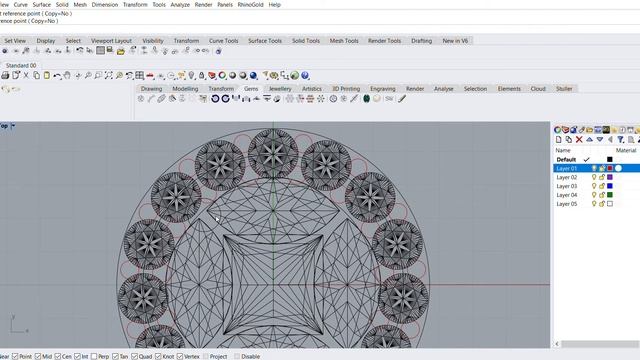
Task: Click the Print icon in Standard toolbar
Action: 5,76
